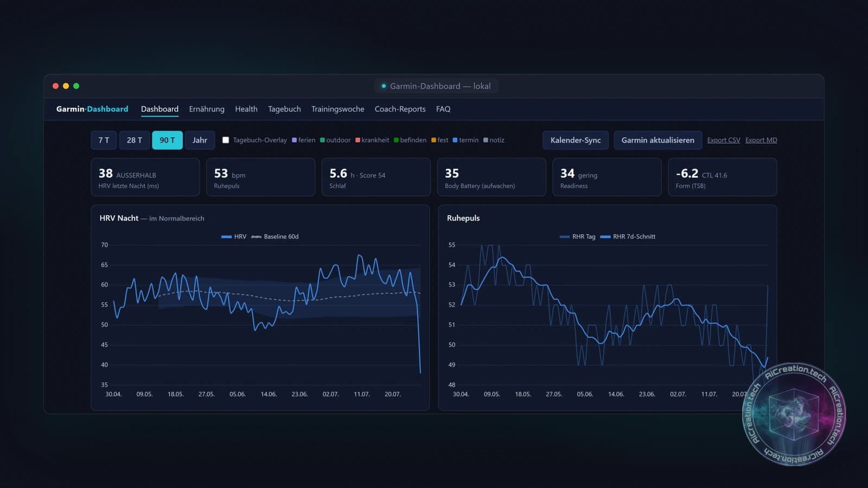This screenshot has height=488, width=868.
Task: Open the Health tab
Action: click(x=246, y=109)
